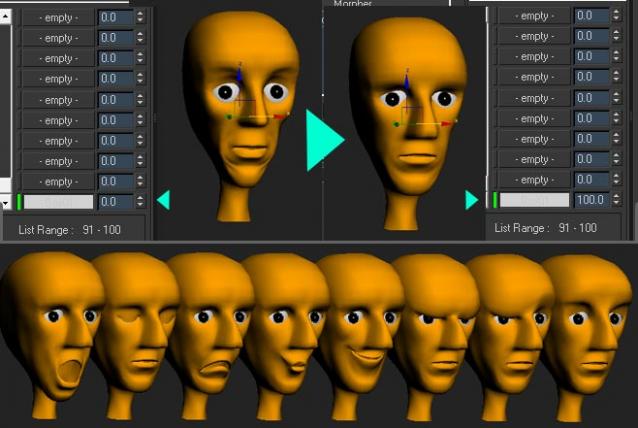The width and height of the screenshot is (638, 428).
Task: Click the fifth empty channel button in left panel
Action: tap(58, 100)
